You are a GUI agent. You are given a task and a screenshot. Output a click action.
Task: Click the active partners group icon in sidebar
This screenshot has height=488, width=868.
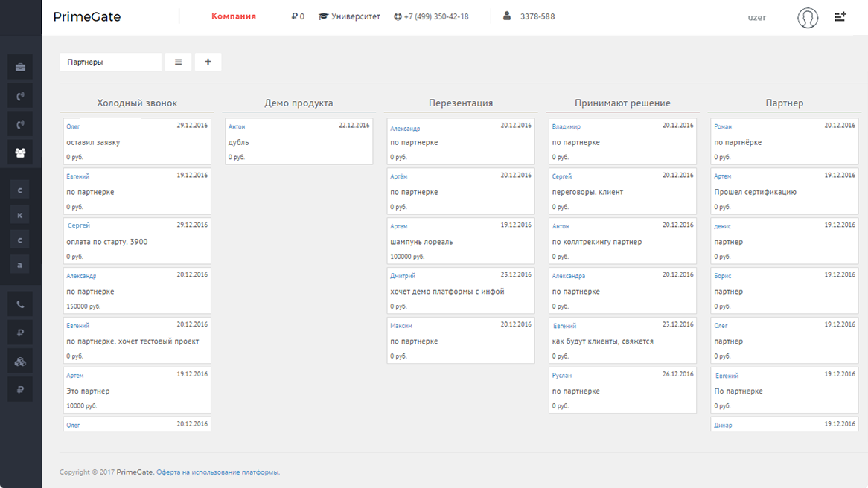click(x=20, y=152)
